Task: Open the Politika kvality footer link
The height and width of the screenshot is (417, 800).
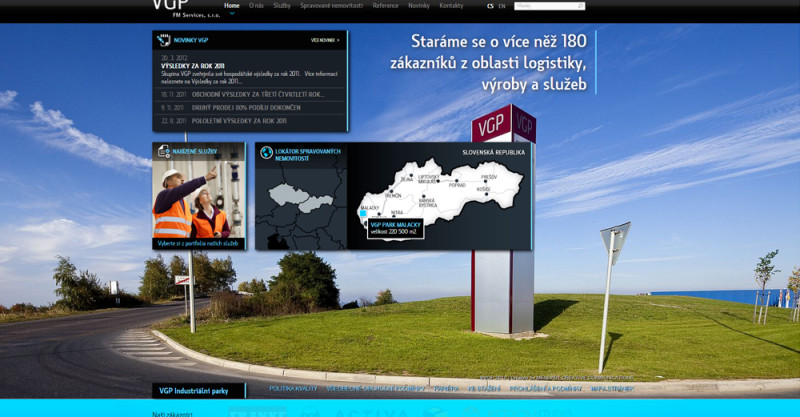Action: (x=293, y=389)
